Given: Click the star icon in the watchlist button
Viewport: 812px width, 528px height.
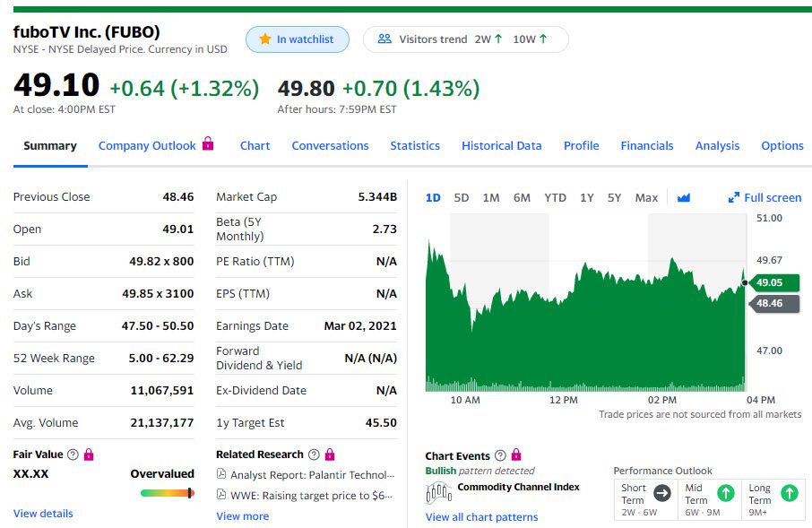Looking at the screenshot, I should pos(265,39).
